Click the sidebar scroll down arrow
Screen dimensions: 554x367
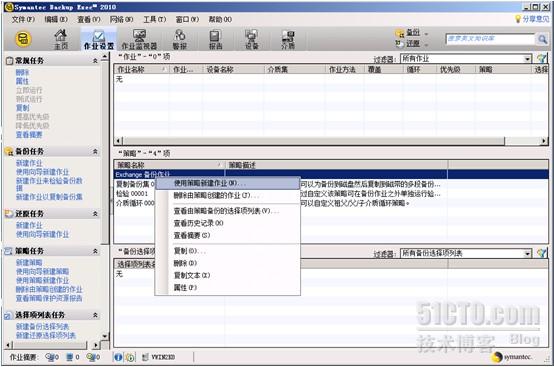coord(105,336)
